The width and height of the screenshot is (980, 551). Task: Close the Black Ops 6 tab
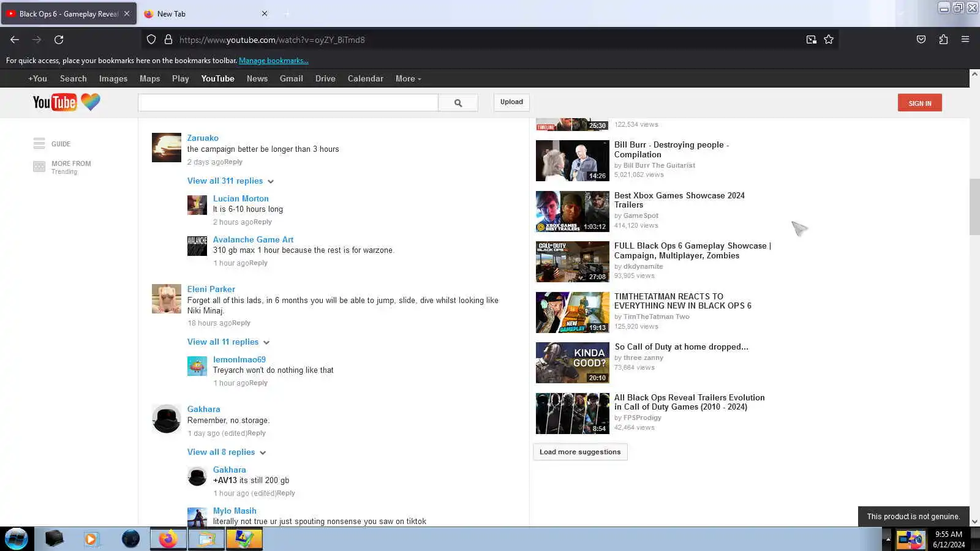pyautogui.click(x=127, y=13)
